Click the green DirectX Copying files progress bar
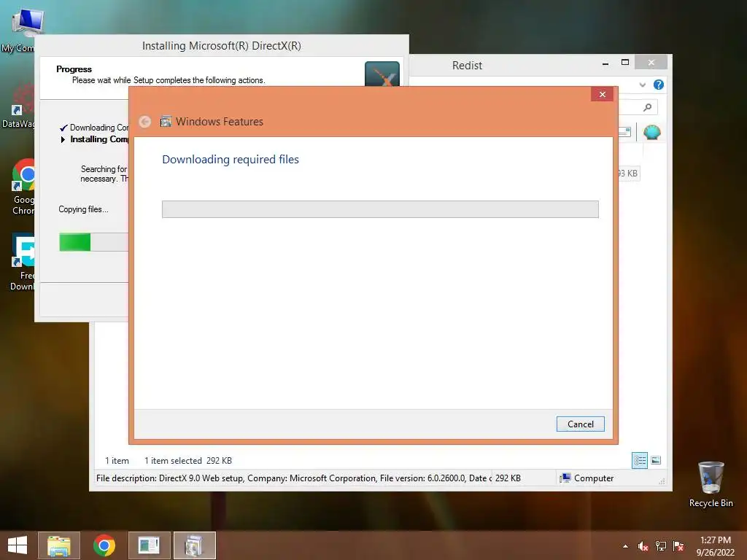The width and height of the screenshot is (747, 560). coord(93,242)
